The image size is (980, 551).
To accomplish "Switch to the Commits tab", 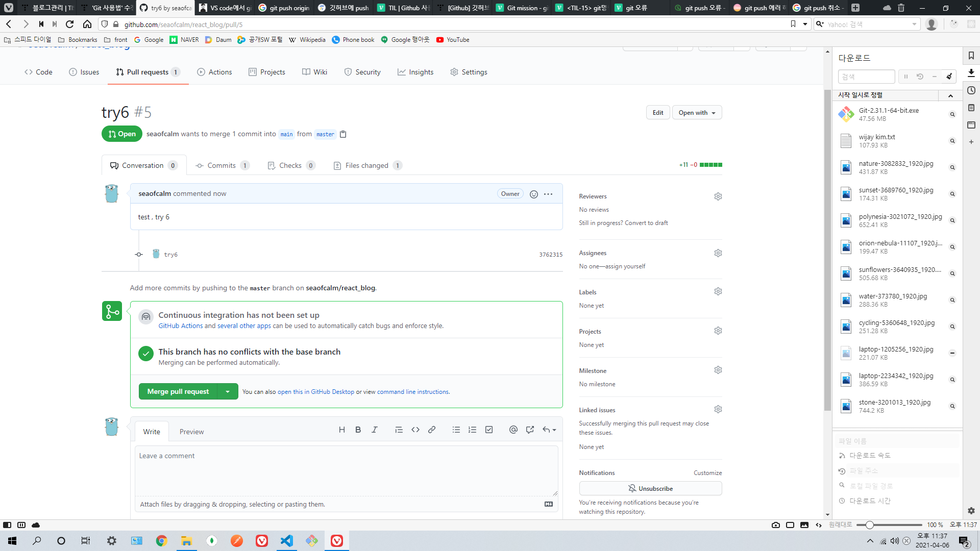I will coord(222,165).
